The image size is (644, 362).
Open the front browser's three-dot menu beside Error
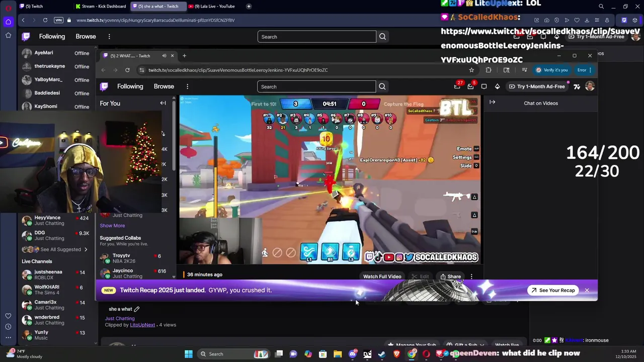(591, 70)
